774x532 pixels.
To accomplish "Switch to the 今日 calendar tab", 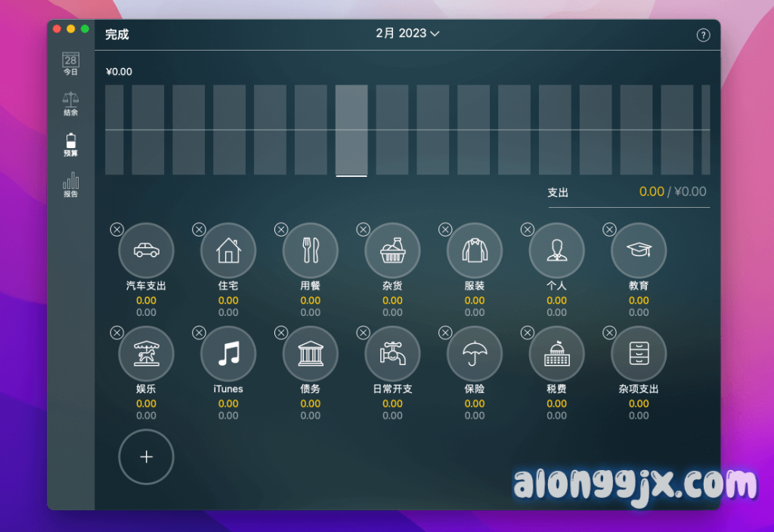I will (70, 63).
